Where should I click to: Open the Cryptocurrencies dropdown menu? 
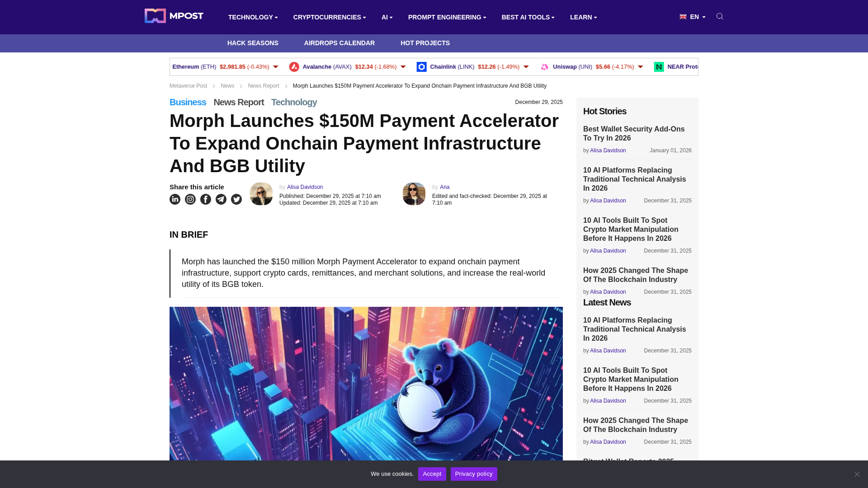point(329,17)
